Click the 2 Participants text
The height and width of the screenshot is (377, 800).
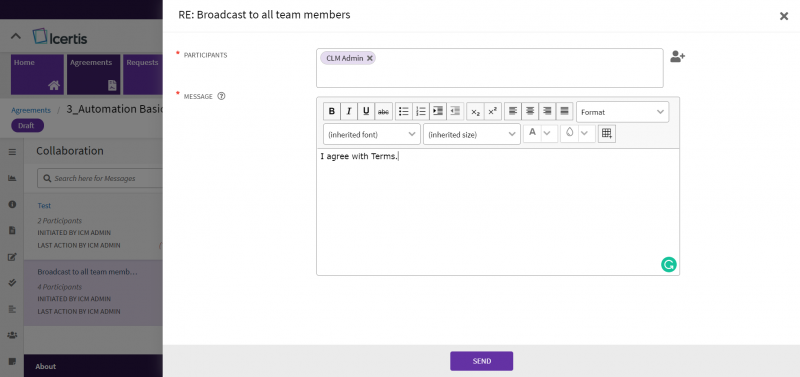(60, 221)
